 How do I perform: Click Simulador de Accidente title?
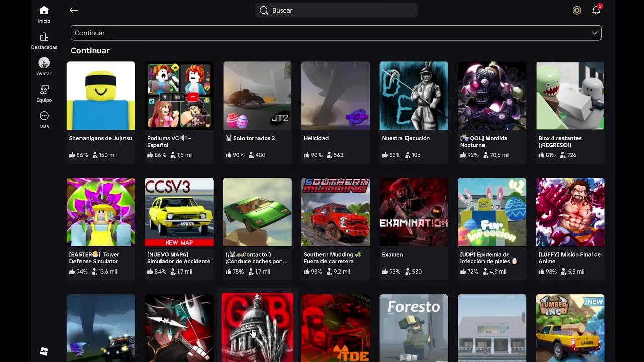point(179,258)
